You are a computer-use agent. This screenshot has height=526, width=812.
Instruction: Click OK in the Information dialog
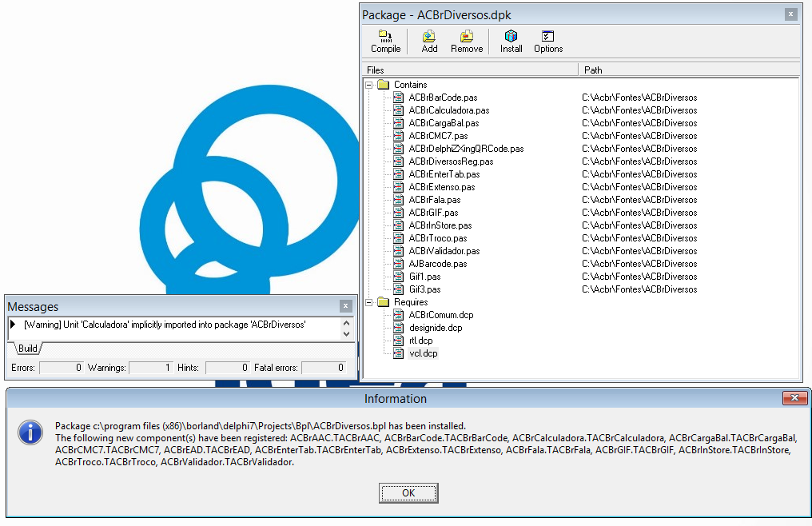[x=408, y=493]
